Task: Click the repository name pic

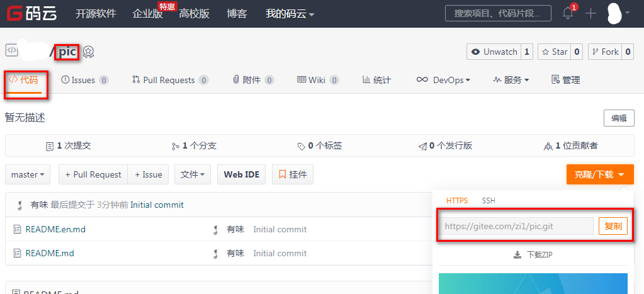Action: tap(67, 52)
